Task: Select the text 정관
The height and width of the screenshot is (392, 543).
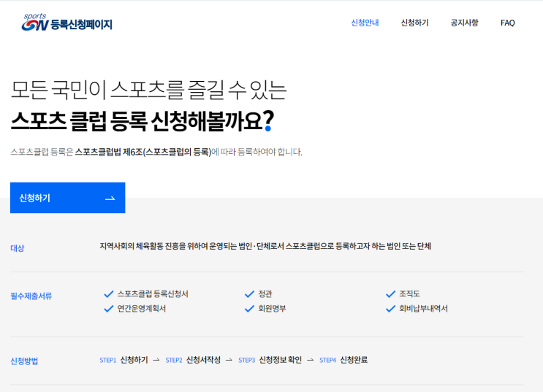Action: tap(265, 294)
